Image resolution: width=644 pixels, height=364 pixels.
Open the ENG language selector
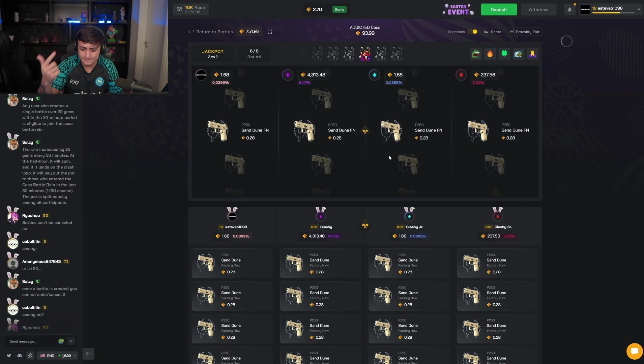click(x=47, y=356)
